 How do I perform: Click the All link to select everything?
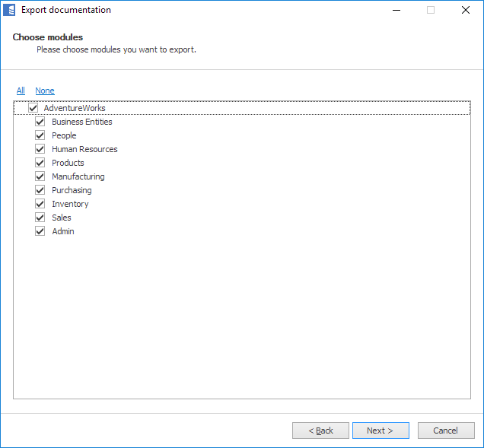[x=21, y=91]
